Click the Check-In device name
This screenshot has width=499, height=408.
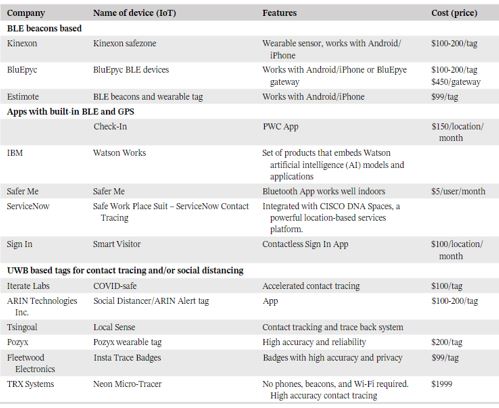[110, 127]
